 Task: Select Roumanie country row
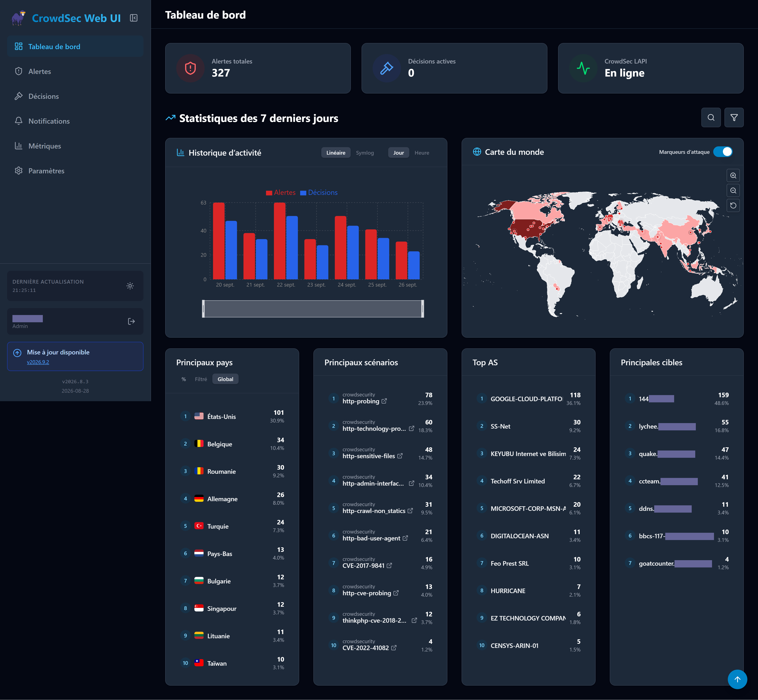pyautogui.click(x=232, y=471)
